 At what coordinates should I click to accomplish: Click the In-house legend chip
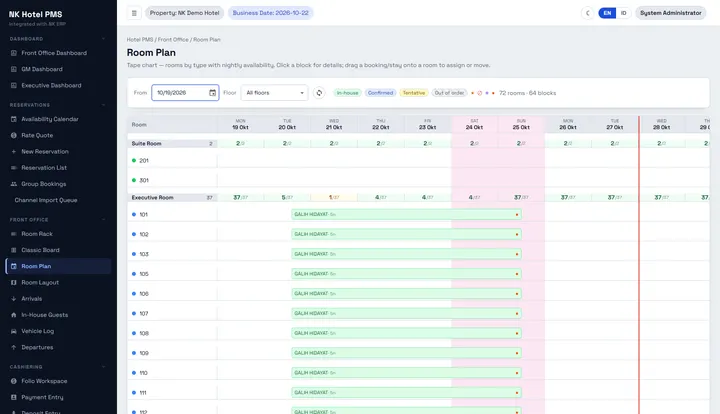point(347,93)
